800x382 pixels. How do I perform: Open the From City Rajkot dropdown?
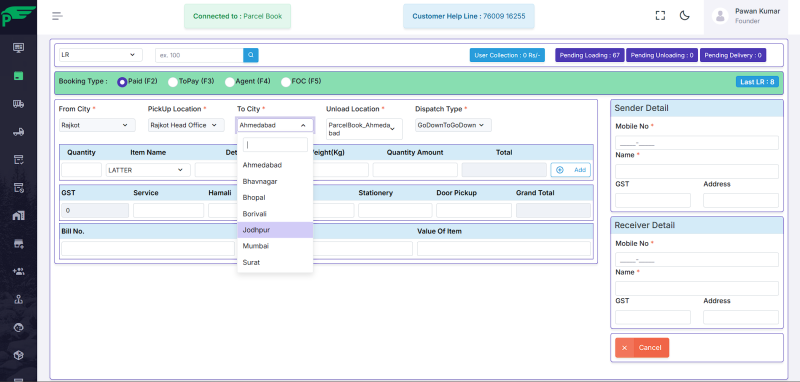coord(97,125)
